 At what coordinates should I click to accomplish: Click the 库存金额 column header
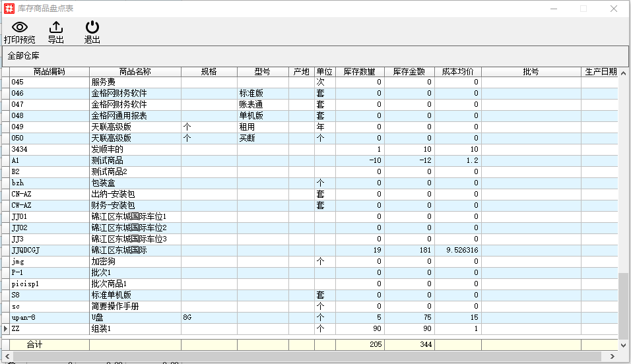click(409, 71)
